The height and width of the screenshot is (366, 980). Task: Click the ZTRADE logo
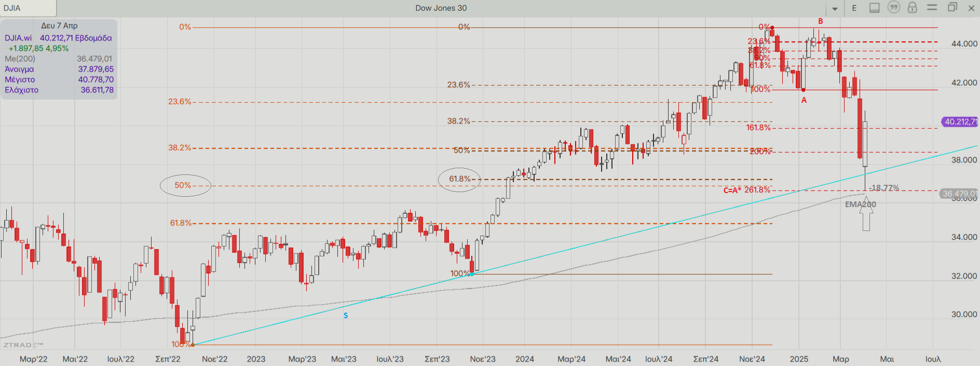[23, 345]
